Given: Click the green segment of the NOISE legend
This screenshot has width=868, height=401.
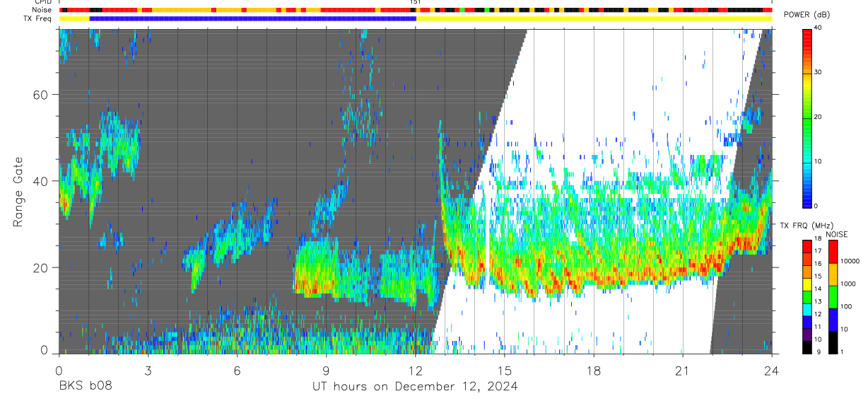Looking at the screenshot, I should [x=833, y=297].
